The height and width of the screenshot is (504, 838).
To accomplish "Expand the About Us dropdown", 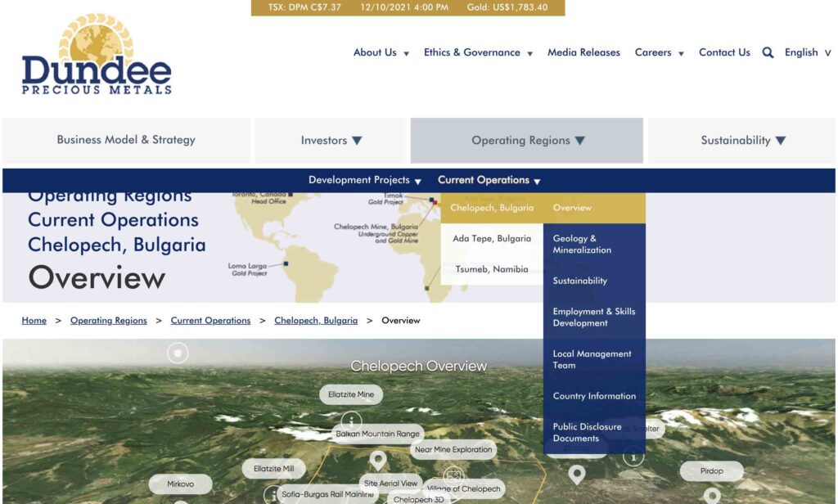I will pos(381,52).
